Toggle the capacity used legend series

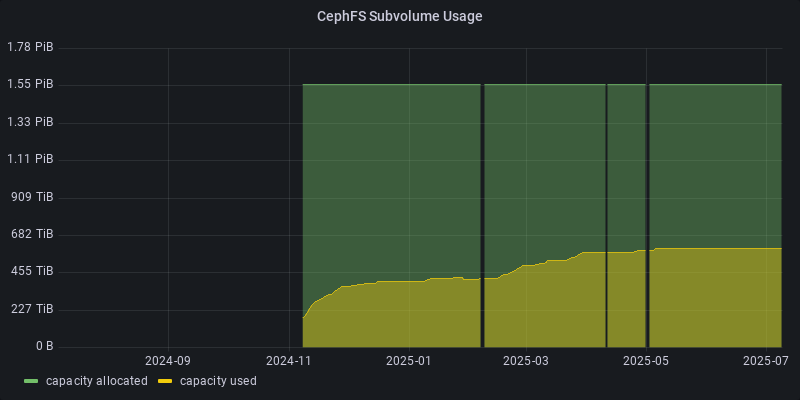tap(218, 381)
